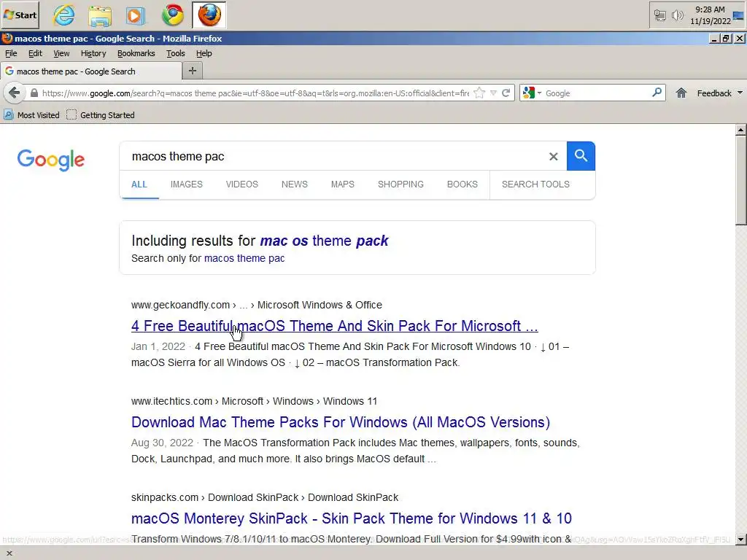
Task: Follow the 'mac os theme pack' suggestion link
Action: pyautogui.click(x=324, y=241)
